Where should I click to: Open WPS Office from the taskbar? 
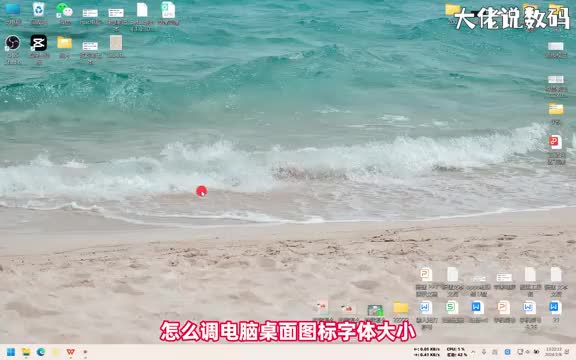pyautogui.click(x=70, y=352)
